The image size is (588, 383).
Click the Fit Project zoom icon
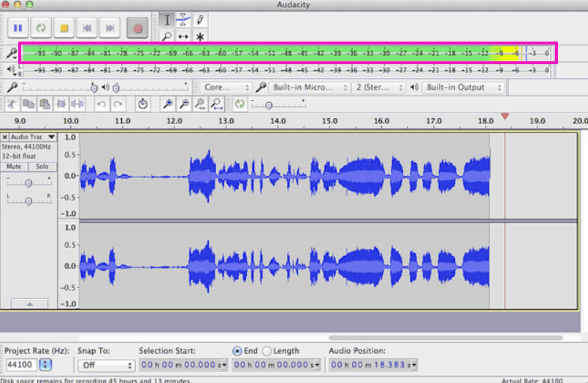pyautogui.click(x=217, y=104)
